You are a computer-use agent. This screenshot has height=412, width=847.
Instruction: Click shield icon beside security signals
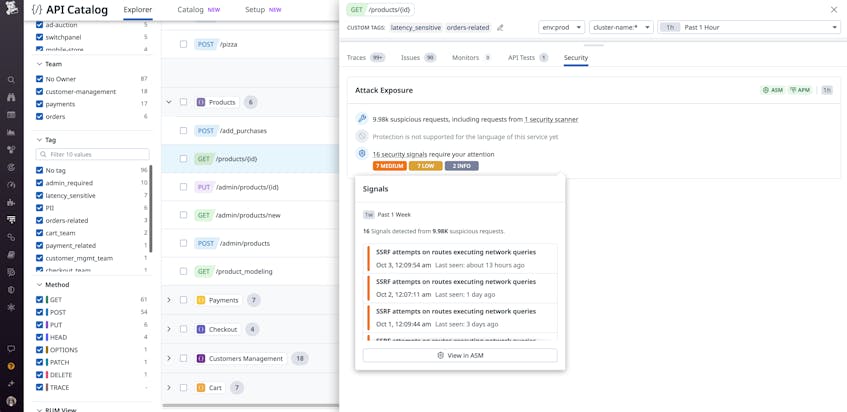point(362,154)
